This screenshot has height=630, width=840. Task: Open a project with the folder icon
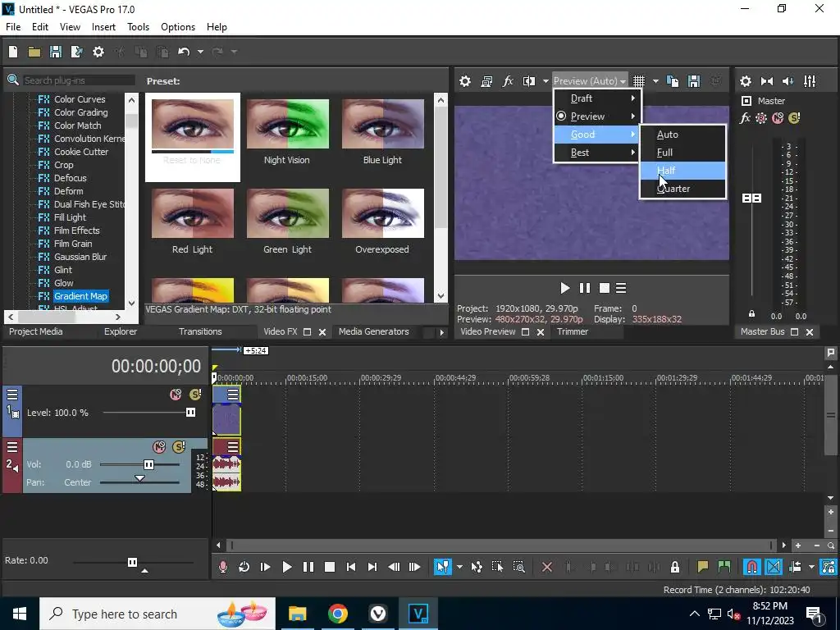(x=34, y=52)
